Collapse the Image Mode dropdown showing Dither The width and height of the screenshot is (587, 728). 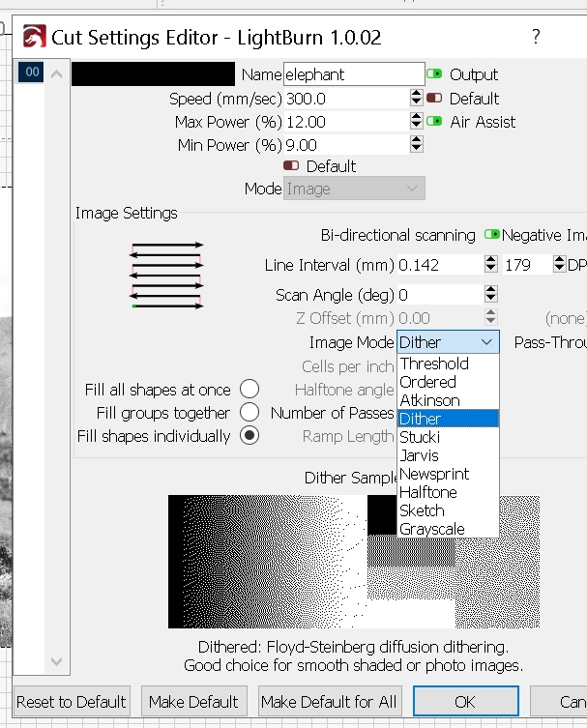tap(448, 342)
